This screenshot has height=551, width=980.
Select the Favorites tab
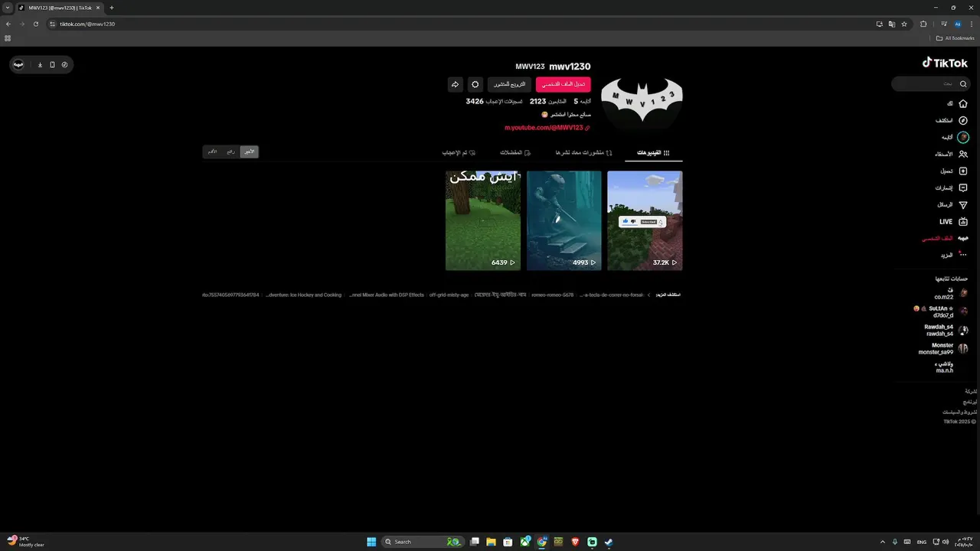516,152
